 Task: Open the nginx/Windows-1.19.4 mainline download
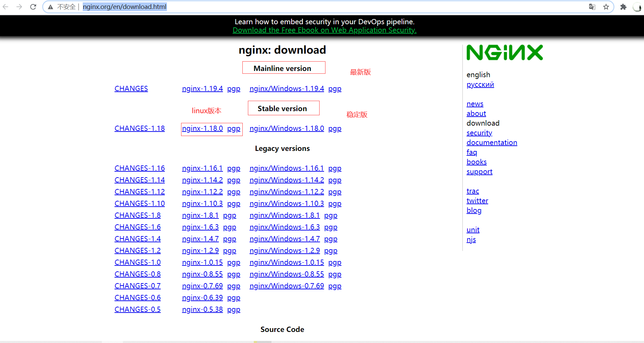point(287,89)
